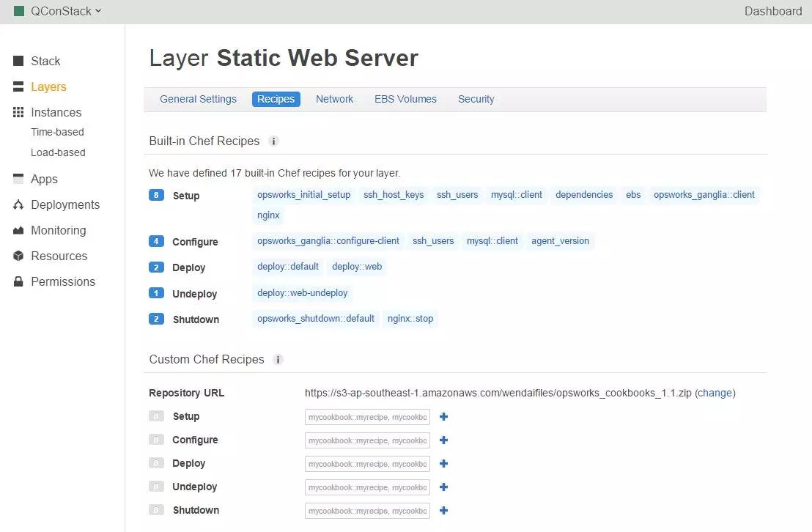The image size is (812, 532).
Task: Click the opsworks_shutdown::default recipe
Action: coord(316,319)
